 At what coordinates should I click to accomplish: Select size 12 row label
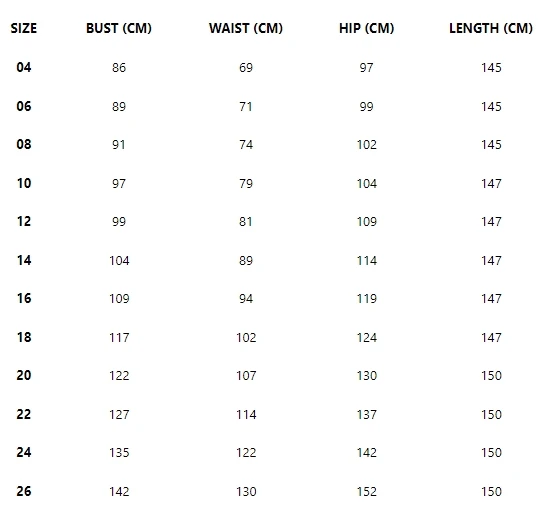pos(24,221)
